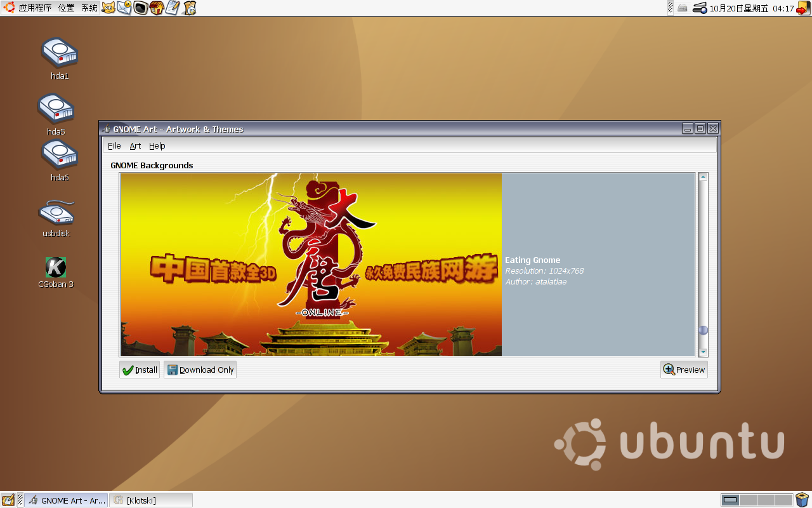The height and width of the screenshot is (508, 812).
Task: Click the printer icon in system tray
Action: tap(683, 8)
